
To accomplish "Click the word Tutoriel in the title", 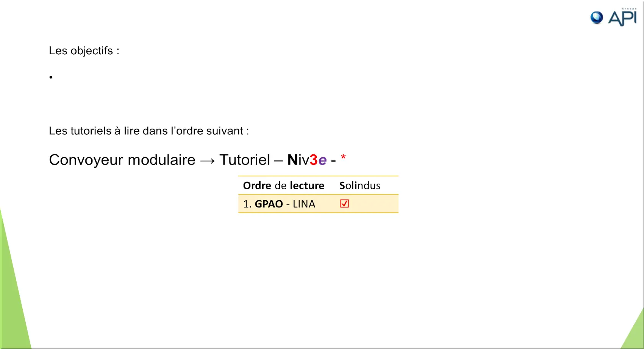I will (x=245, y=160).
